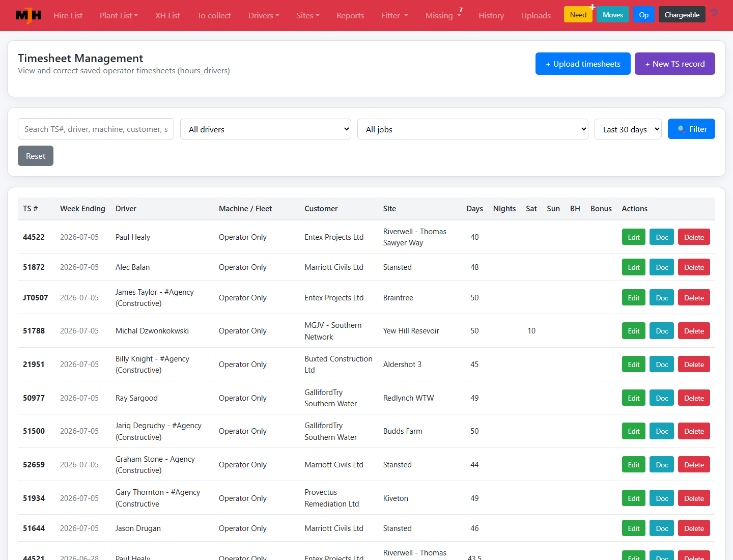Open the Reports page
This screenshot has height=560, width=733.
350,15
